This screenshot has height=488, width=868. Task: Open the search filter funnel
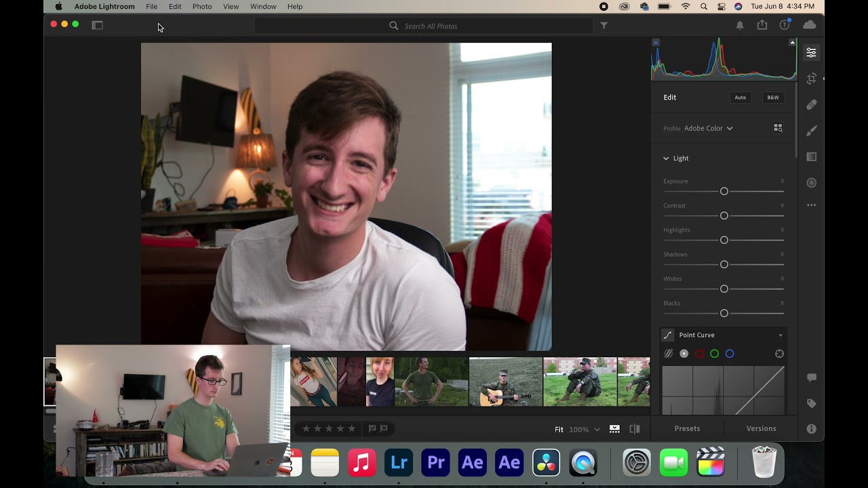coord(604,26)
